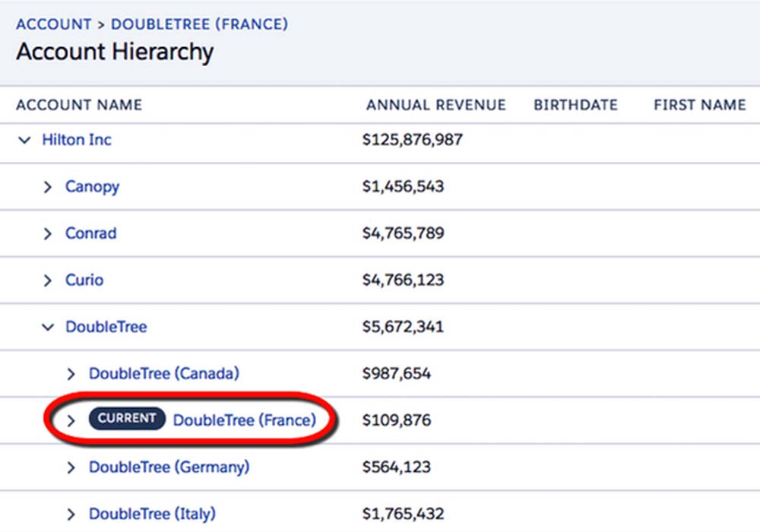Image resolution: width=760 pixels, height=532 pixels.
Task: Collapse the Hilton Inc hierarchy row
Action: point(24,141)
